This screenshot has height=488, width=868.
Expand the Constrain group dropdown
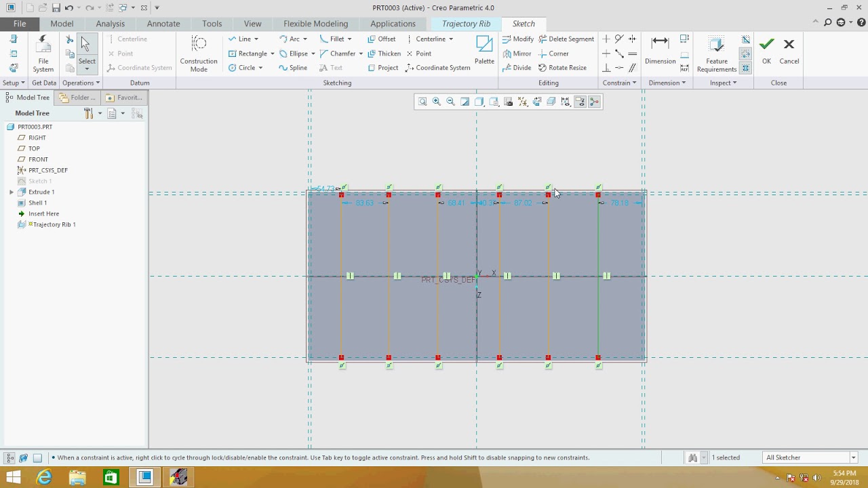(x=619, y=83)
